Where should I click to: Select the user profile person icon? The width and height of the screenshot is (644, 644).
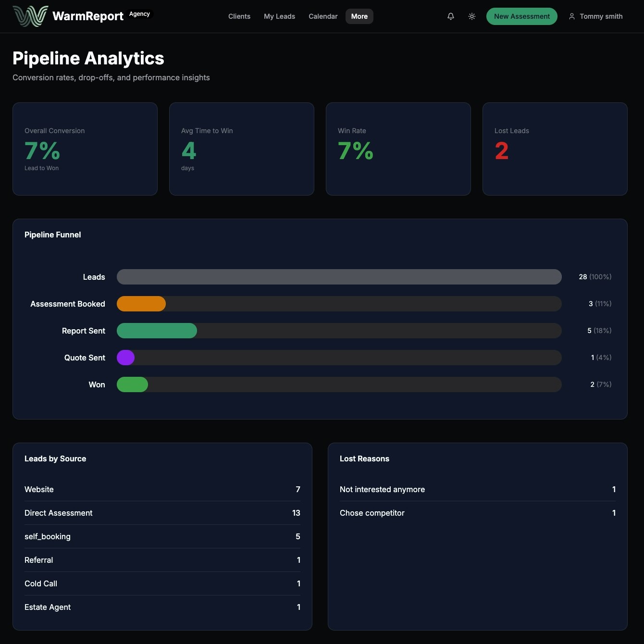pos(571,16)
